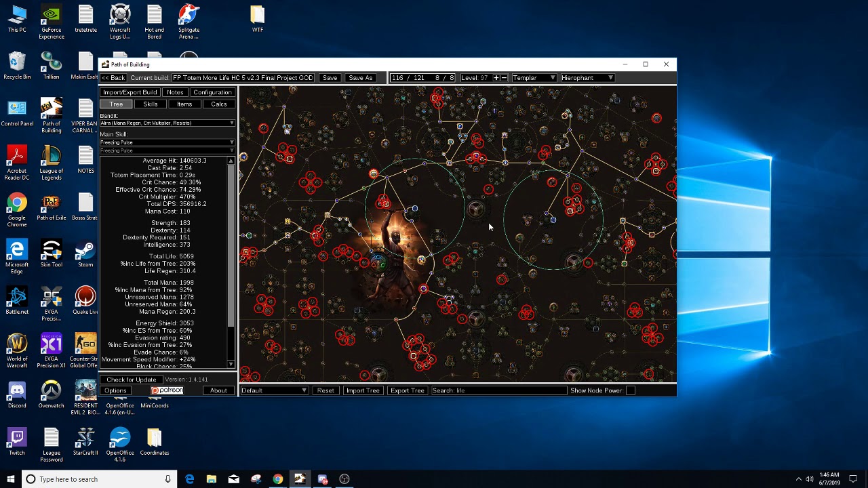Open the League of Legends desktop icon
The width and height of the screenshot is (868, 488).
[52, 163]
